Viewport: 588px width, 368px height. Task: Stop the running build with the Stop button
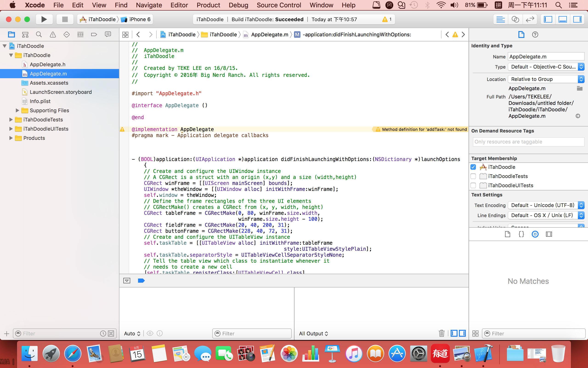coord(65,19)
